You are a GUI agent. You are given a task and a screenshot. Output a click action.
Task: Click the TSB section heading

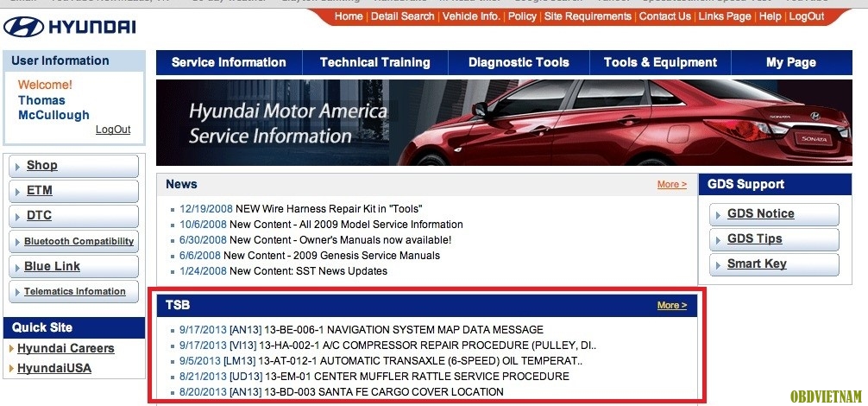(178, 305)
